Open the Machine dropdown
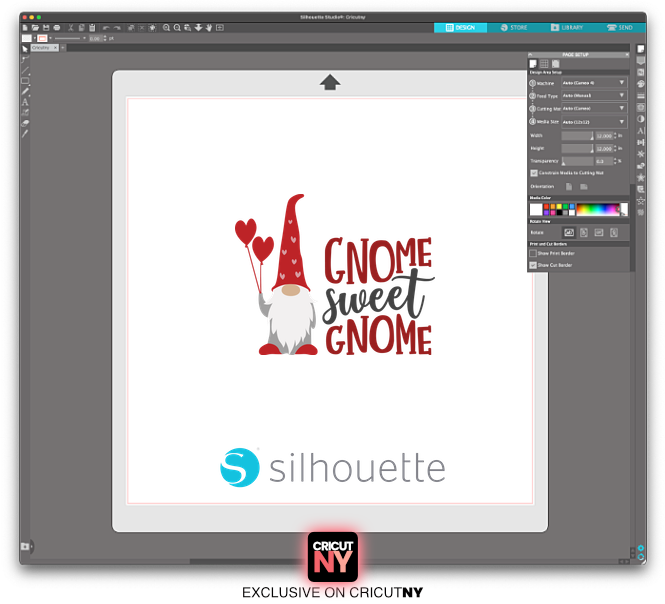The image size is (665, 604). pos(594,83)
